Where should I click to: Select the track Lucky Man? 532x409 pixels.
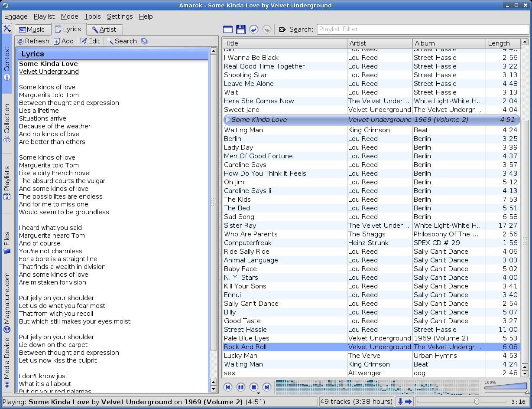point(372,356)
